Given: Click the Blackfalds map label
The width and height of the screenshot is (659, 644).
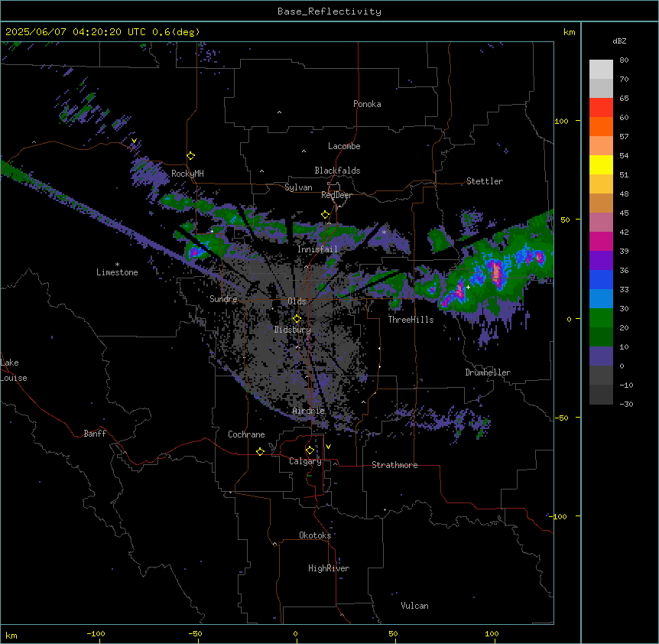Looking at the screenshot, I should tap(337, 171).
